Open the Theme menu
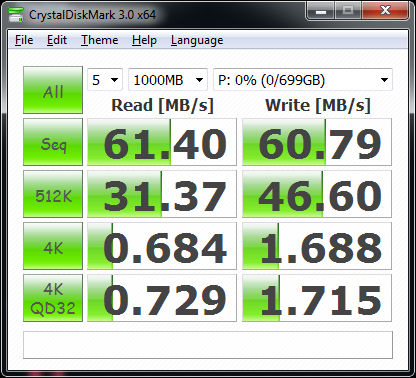The width and height of the screenshot is (416, 378). coord(99,40)
